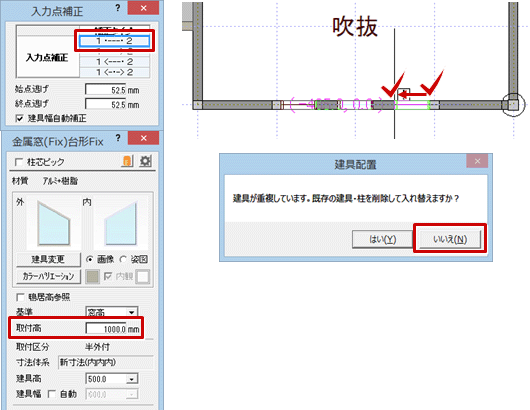This screenshot has height=410, width=530.
Task: Enable the 鴨居高参照 checkbox
Action: click(20, 297)
